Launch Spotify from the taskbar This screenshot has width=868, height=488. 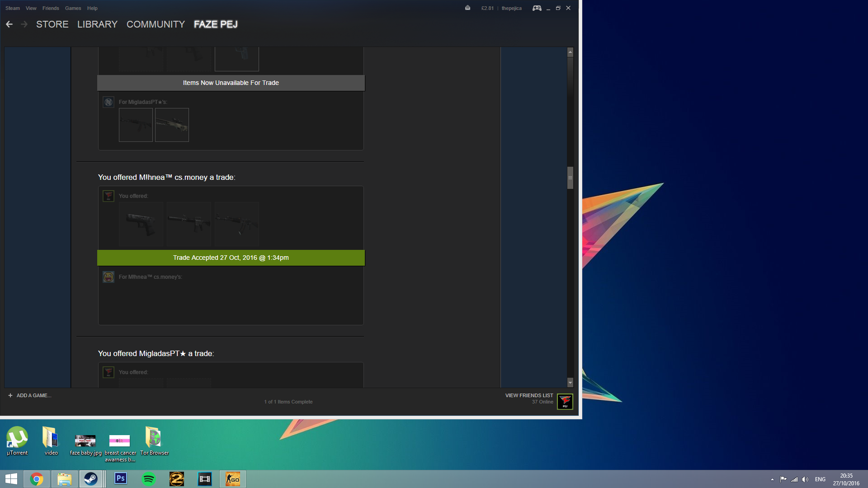click(148, 479)
